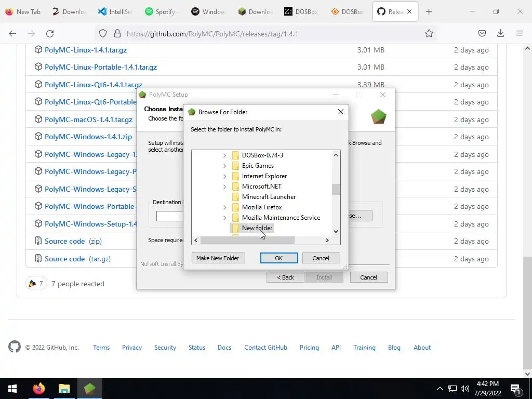This screenshot has width=532, height=399.
Task: Click the GitHub logo in footer
Action: pos(15,347)
